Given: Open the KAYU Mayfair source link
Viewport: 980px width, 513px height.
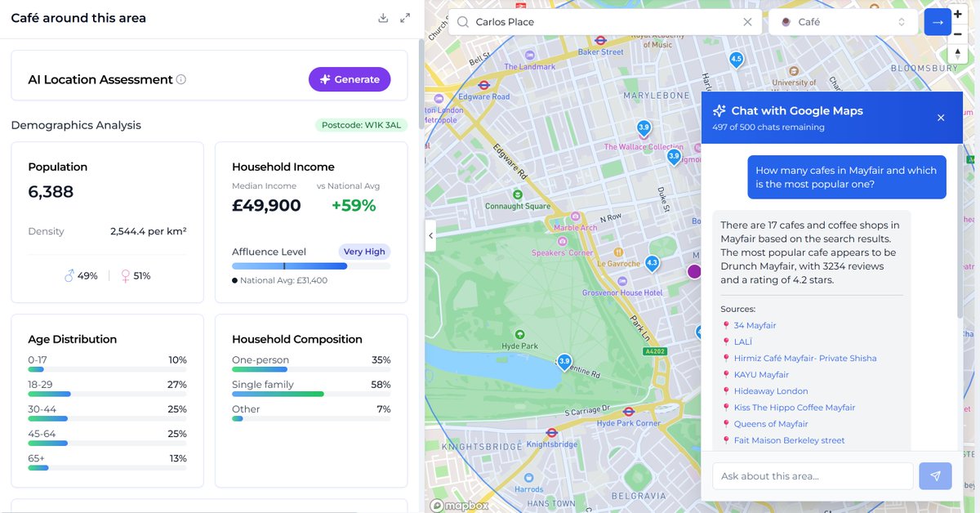Looking at the screenshot, I should 761,374.
